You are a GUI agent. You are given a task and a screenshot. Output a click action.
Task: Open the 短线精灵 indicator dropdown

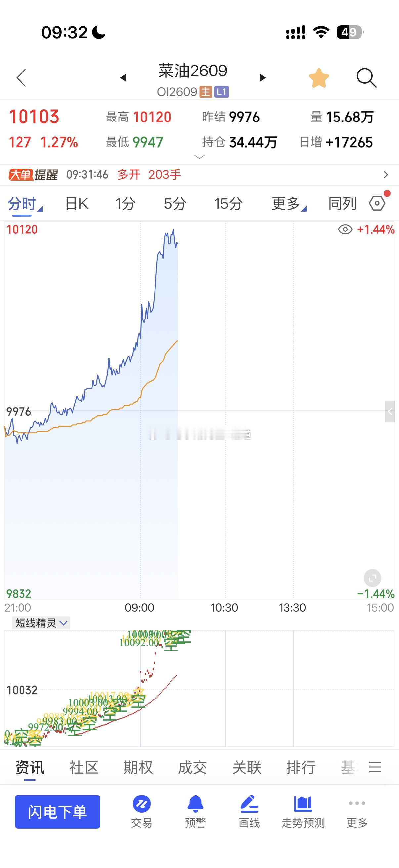pos(41,623)
